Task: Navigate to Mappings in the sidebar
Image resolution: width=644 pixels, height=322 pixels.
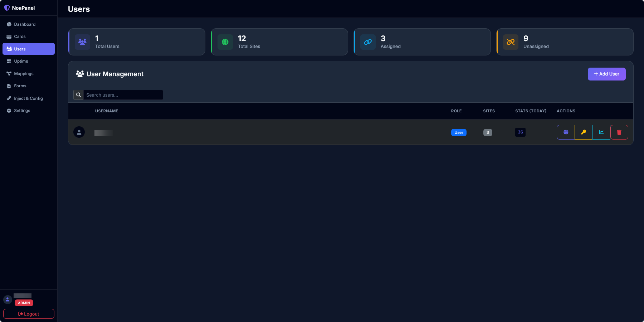Action: coord(24,74)
